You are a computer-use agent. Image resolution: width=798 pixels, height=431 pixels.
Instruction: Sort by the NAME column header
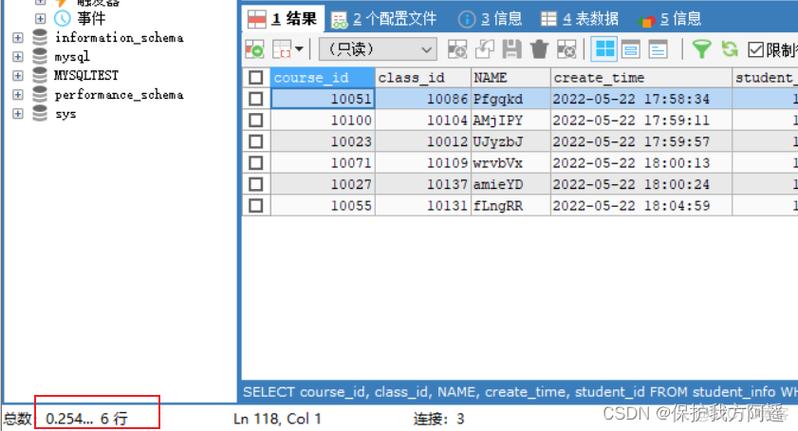[511, 78]
